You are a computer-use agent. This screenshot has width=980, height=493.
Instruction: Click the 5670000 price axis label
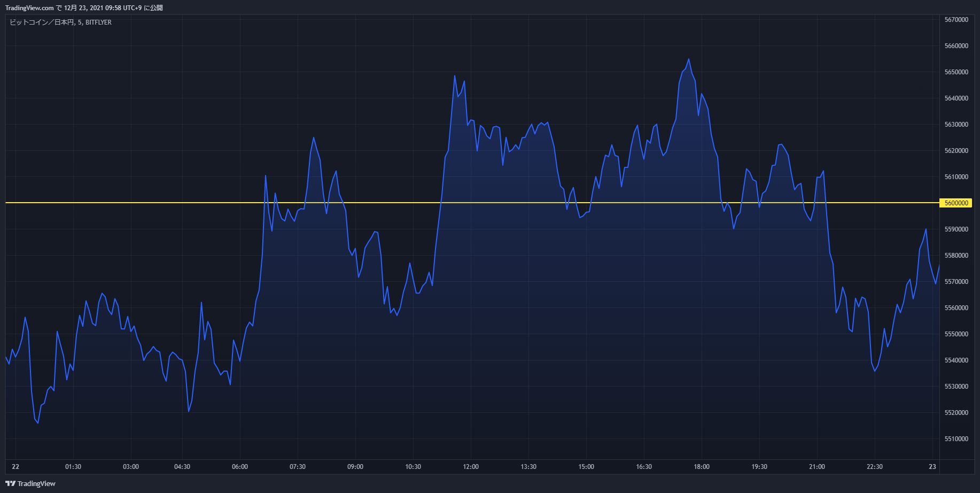point(956,20)
